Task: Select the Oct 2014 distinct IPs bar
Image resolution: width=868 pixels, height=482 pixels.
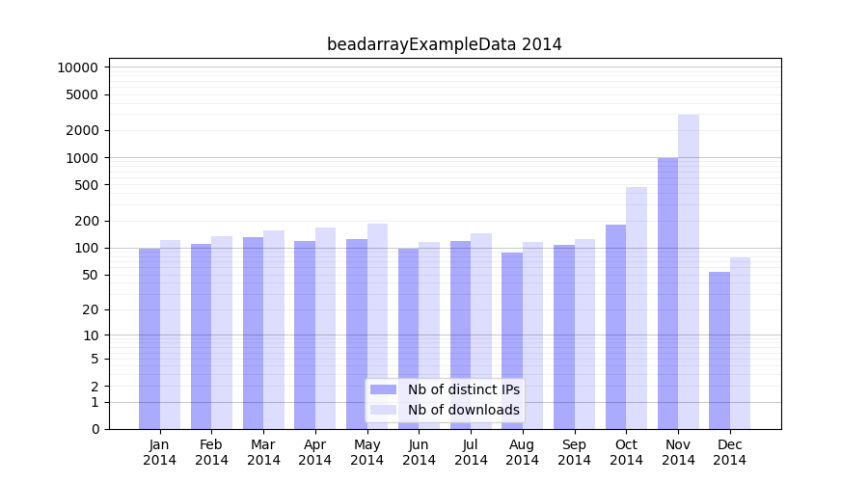Action: point(615,327)
